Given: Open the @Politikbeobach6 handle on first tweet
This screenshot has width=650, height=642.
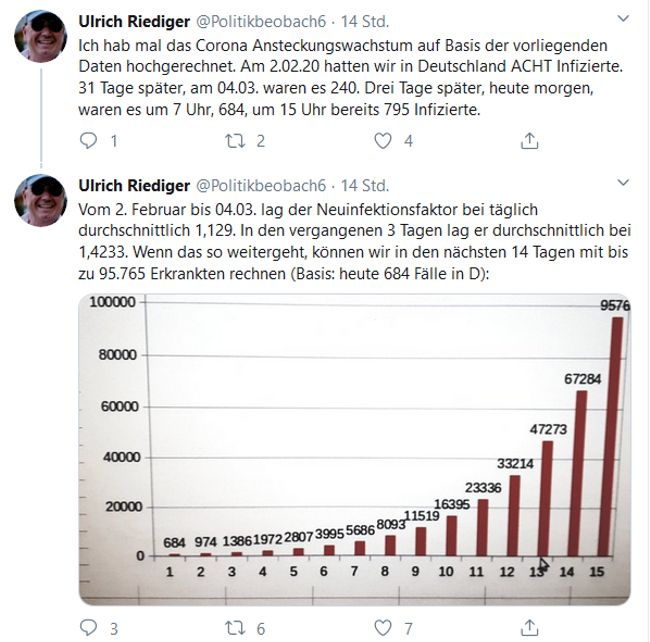Looking at the screenshot, I should 261,22.
